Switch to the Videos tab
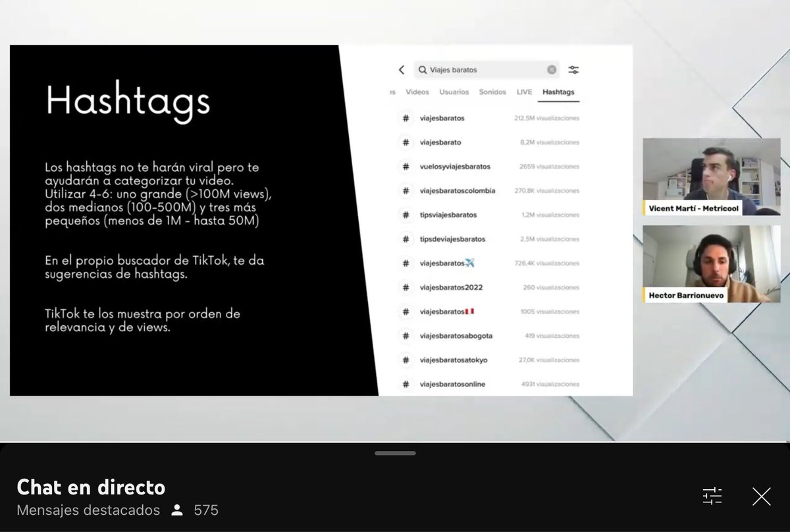The width and height of the screenshot is (790, 532). (x=417, y=92)
